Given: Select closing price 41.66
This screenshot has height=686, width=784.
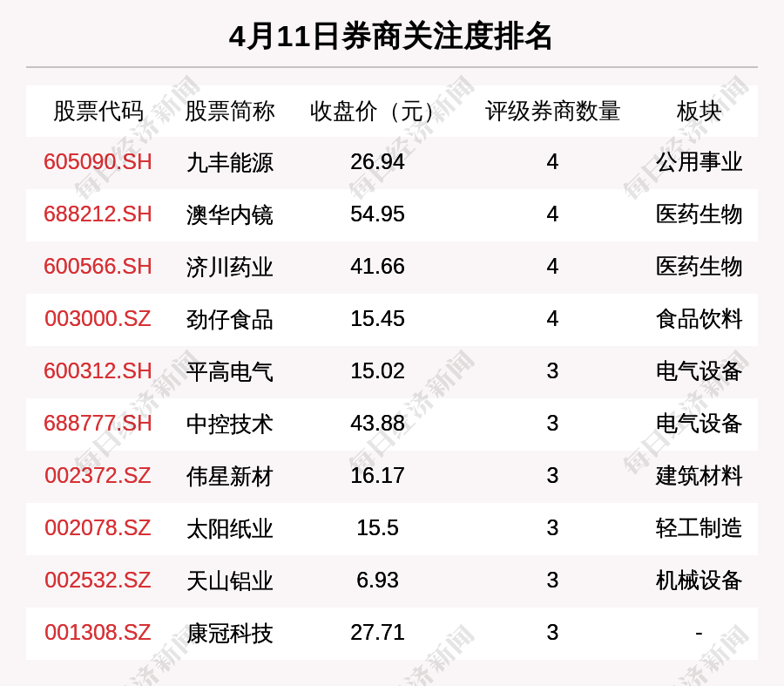Looking at the screenshot, I should click(x=377, y=266).
